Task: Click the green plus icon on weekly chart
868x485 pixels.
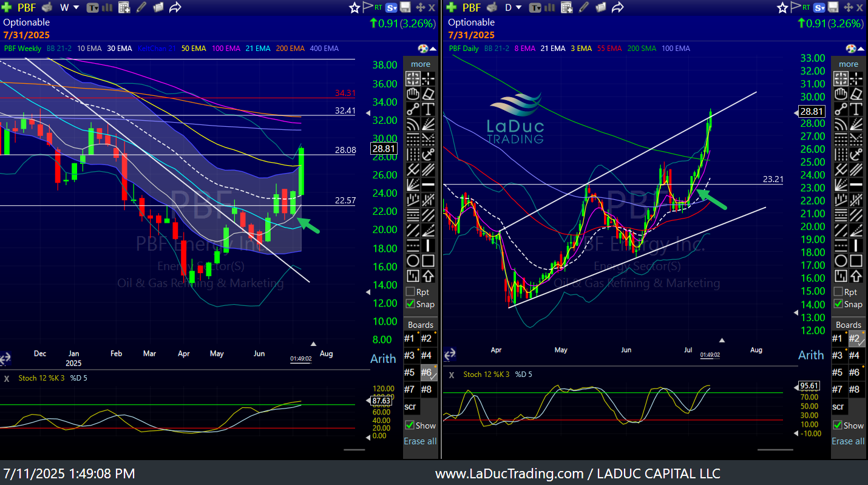Action: (7, 7)
